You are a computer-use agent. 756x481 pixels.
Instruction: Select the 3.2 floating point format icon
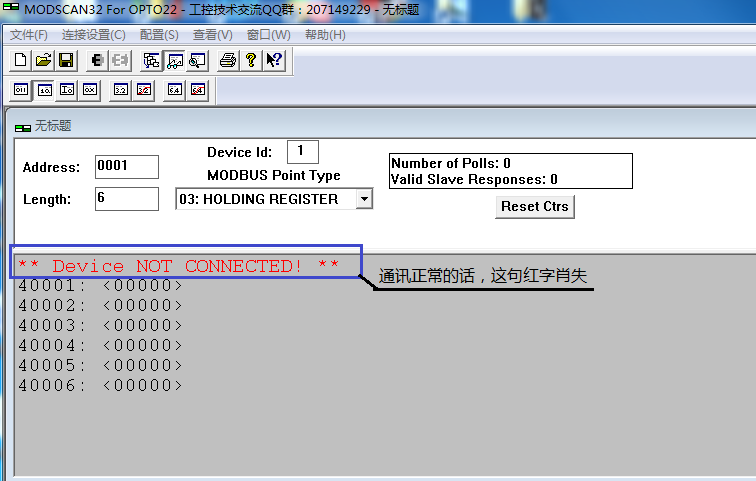coord(121,90)
